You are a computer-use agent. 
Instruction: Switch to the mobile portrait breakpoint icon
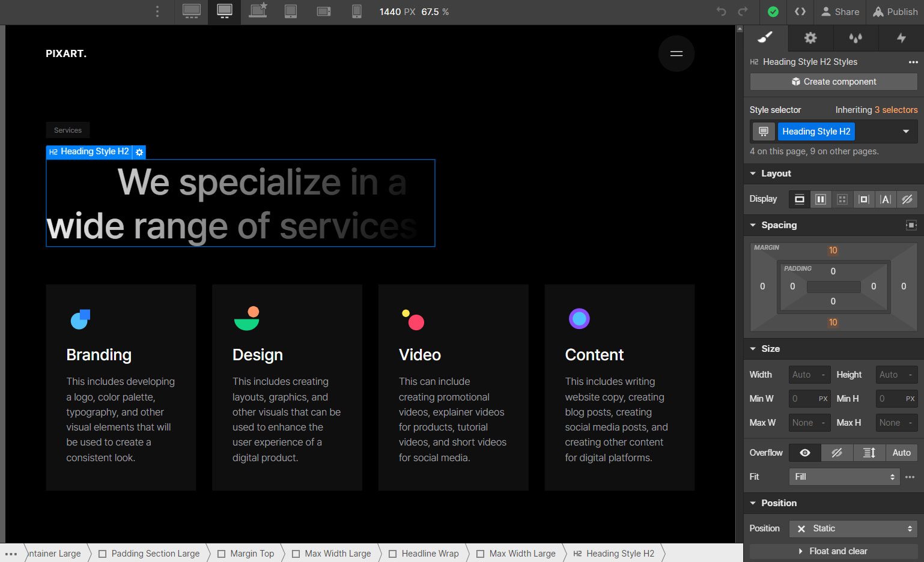(357, 11)
